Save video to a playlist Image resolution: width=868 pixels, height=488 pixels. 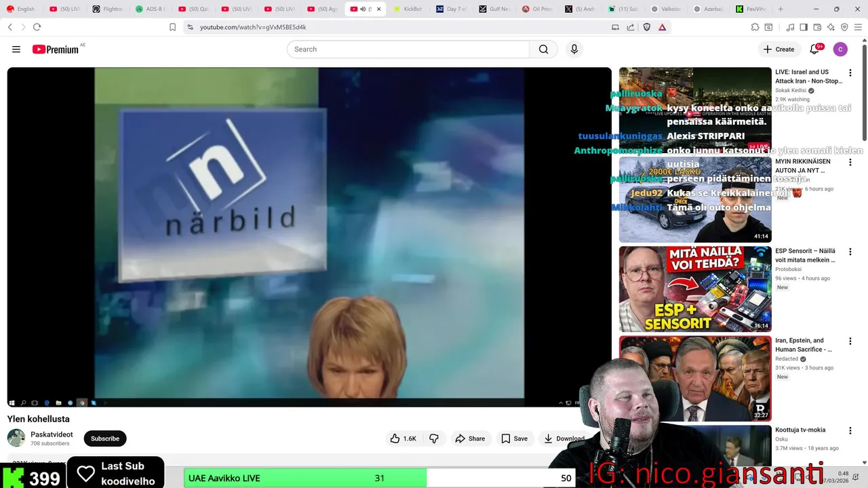point(514,439)
